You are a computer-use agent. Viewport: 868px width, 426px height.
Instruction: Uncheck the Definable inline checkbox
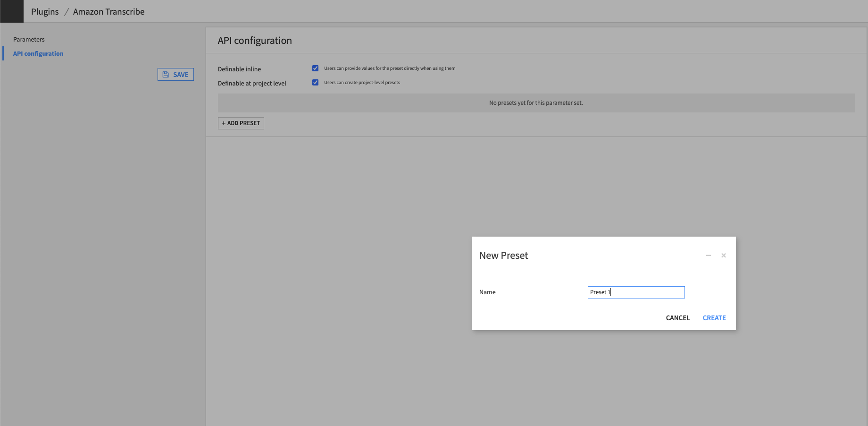click(315, 68)
